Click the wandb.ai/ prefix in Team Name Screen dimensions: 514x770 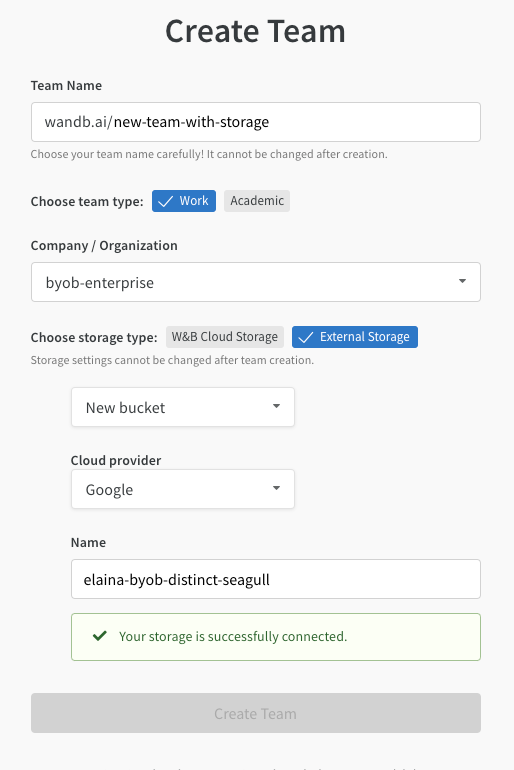pyautogui.click(x=79, y=122)
